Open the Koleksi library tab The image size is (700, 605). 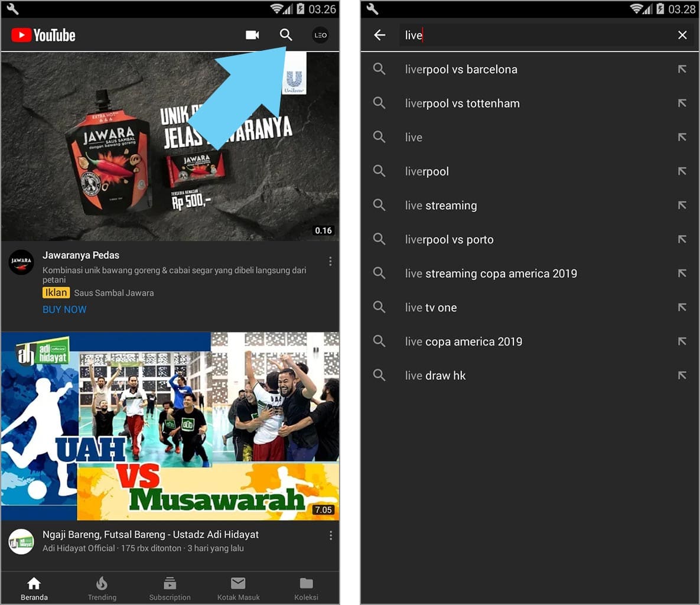coord(306,588)
